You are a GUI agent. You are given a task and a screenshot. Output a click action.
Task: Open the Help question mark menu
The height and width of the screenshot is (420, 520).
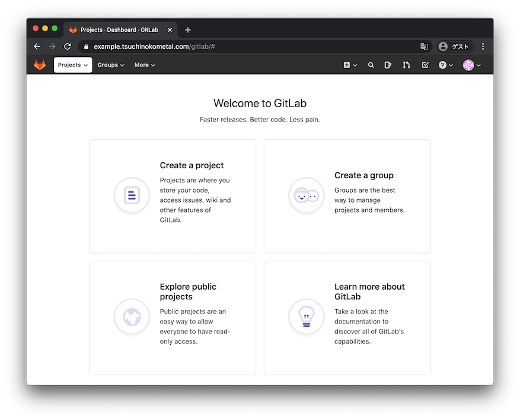[x=445, y=65]
